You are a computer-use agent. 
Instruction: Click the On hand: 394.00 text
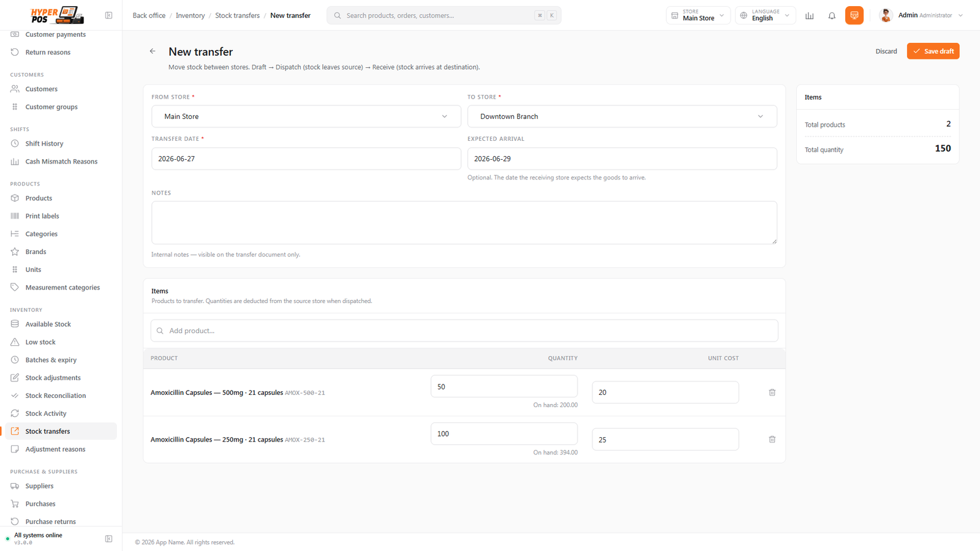tap(556, 452)
